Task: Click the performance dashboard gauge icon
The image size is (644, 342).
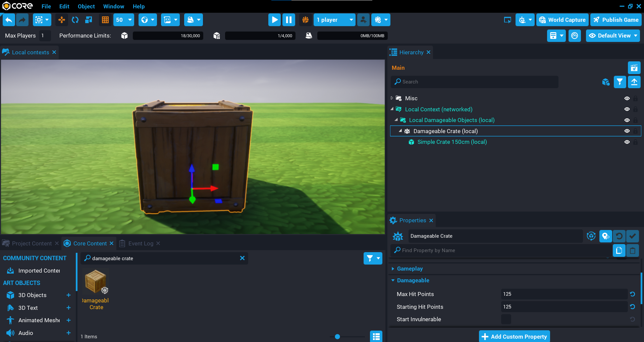Action: [x=575, y=36]
